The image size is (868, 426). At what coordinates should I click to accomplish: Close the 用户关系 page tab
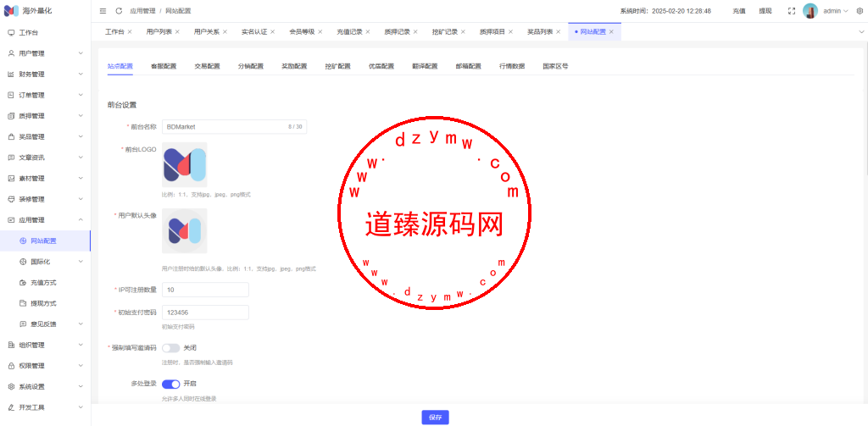click(x=225, y=32)
